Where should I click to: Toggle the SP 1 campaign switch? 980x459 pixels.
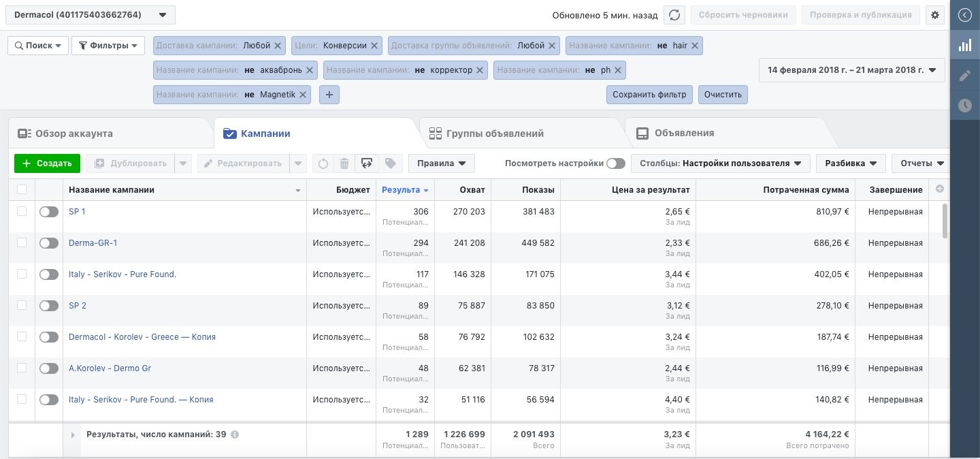49,212
